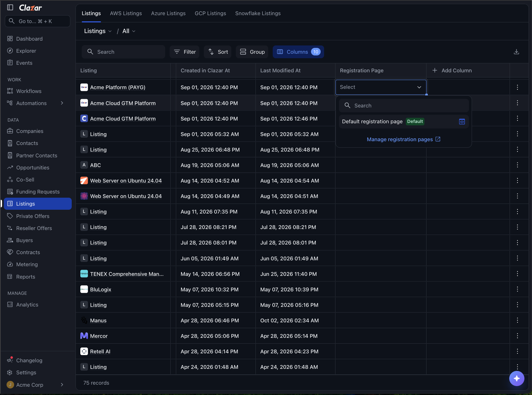Open the Columns selector button
This screenshot has width=532, height=395.
[298, 52]
